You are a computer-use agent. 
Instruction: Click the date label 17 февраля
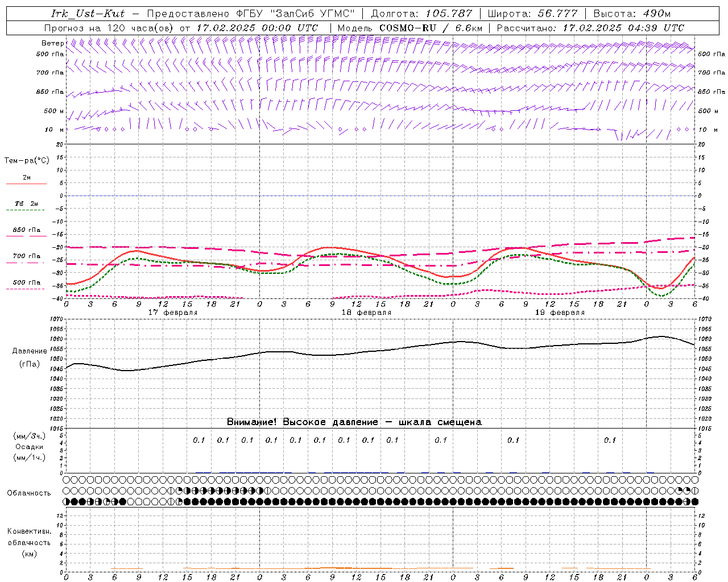pyautogui.click(x=173, y=313)
